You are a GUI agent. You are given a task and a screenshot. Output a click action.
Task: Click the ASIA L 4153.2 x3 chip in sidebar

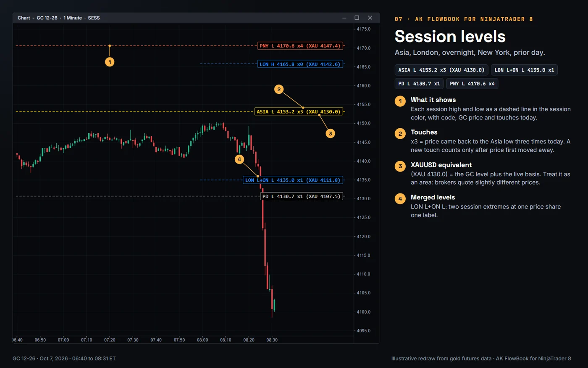(x=441, y=70)
